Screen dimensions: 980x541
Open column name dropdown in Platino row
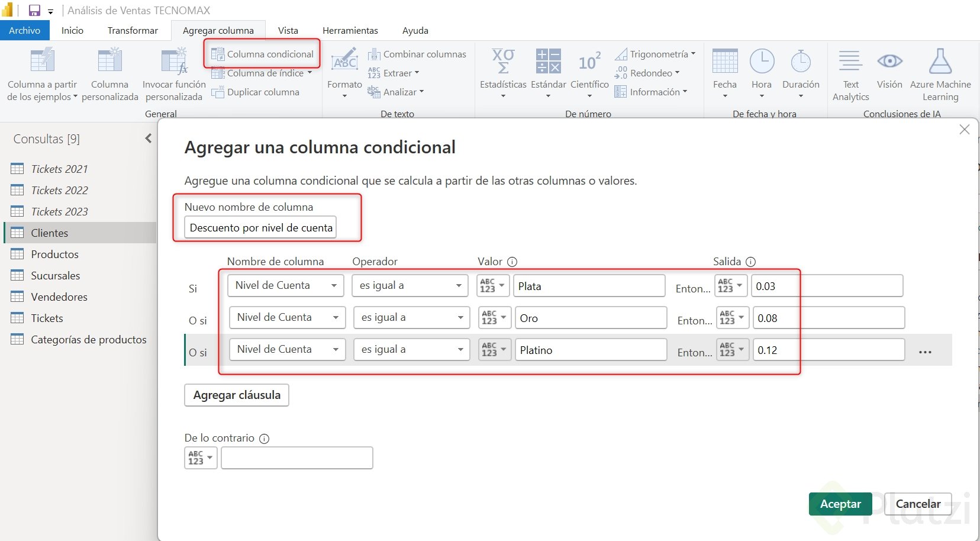[287, 349]
